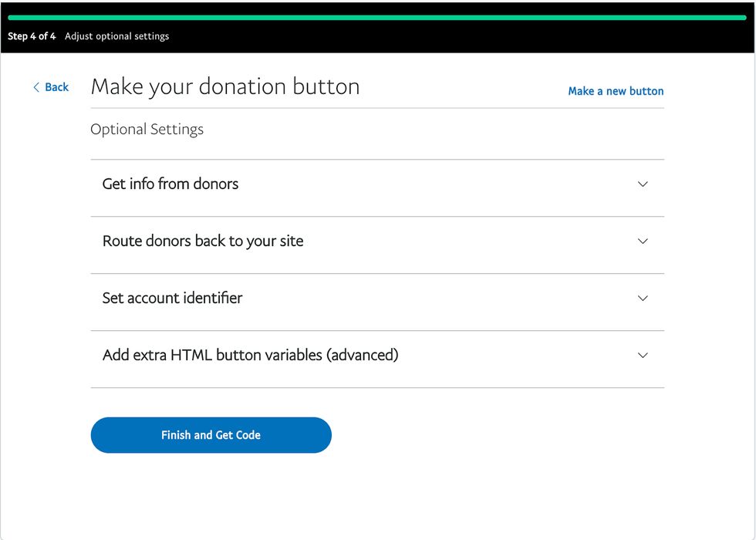The image size is (756, 540).
Task: Click the Step 4 of 4 label
Action: pos(32,36)
